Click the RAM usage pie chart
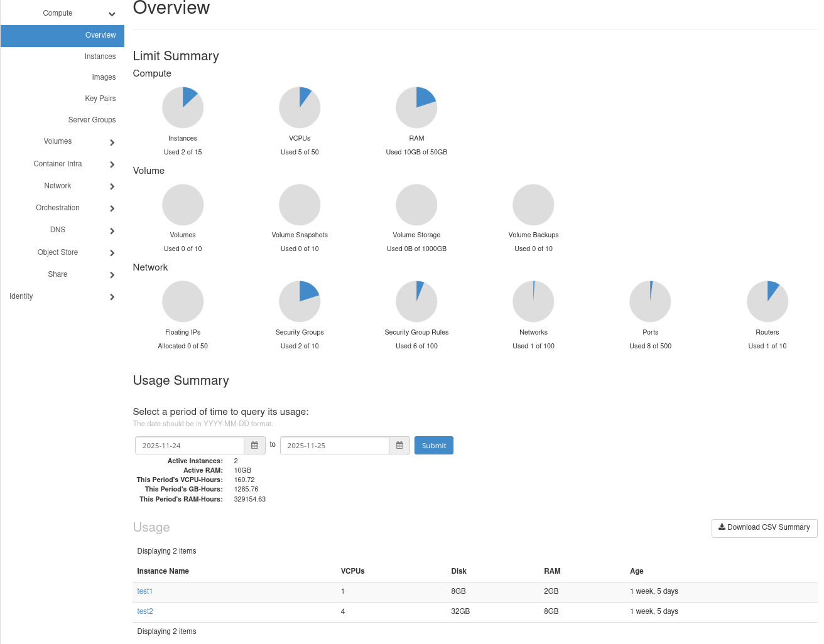This screenshot has height=644, width=824. (x=416, y=108)
